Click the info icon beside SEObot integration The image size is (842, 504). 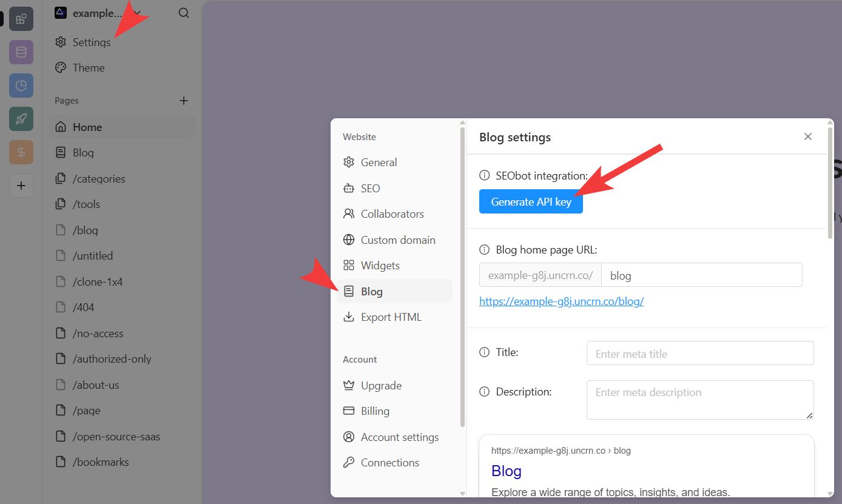tap(484, 176)
